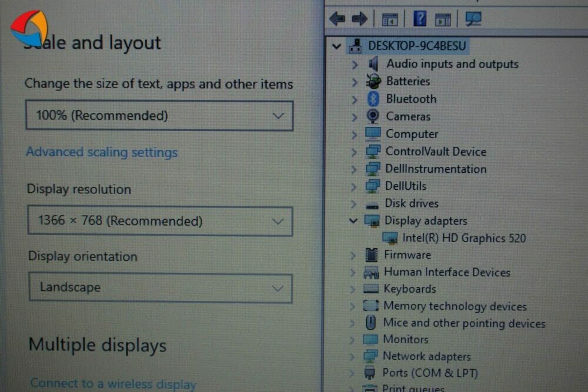Open Advanced scaling settings link
588x392 pixels.
(102, 152)
